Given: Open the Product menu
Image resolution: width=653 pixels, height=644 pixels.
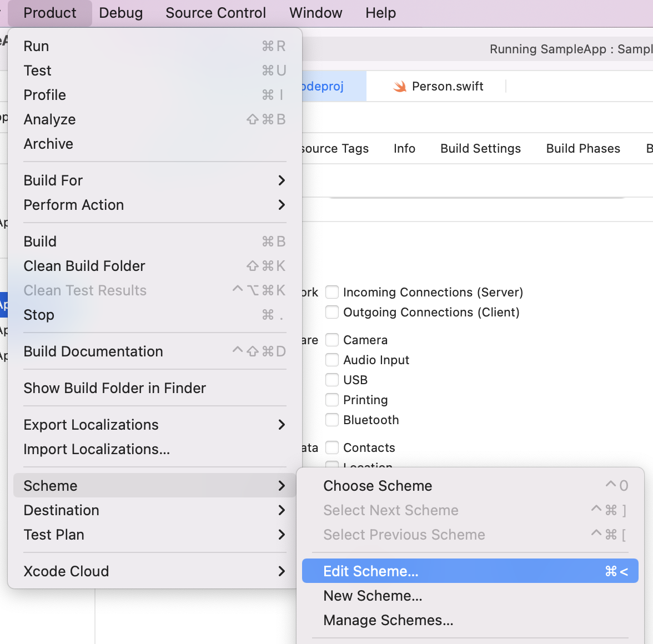Looking at the screenshot, I should click(49, 13).
